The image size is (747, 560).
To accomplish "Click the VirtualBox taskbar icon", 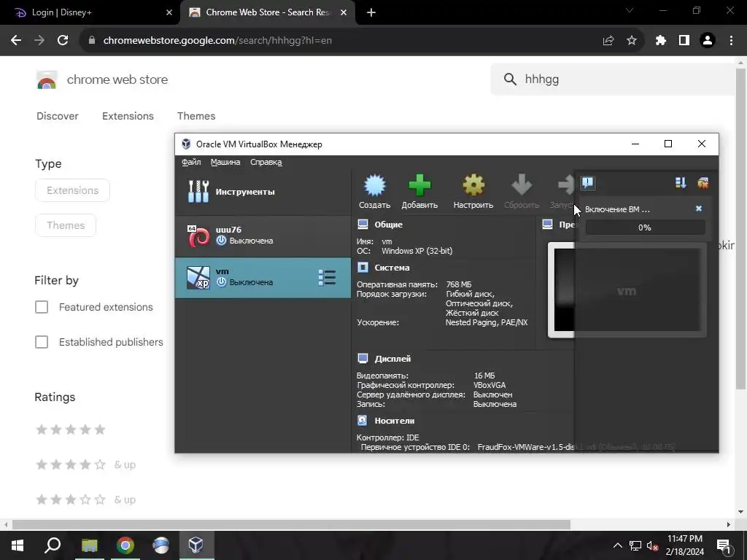I will point(196,545).
